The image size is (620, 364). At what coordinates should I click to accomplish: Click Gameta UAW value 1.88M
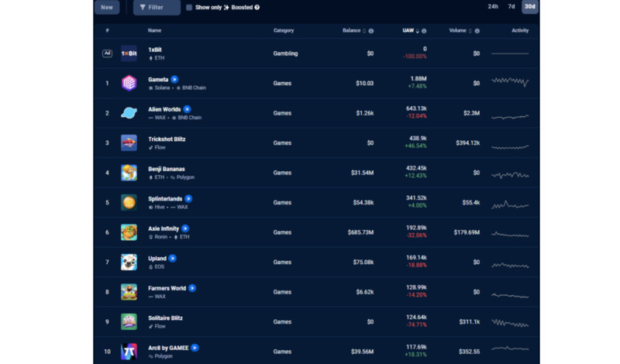pos(418,79)
